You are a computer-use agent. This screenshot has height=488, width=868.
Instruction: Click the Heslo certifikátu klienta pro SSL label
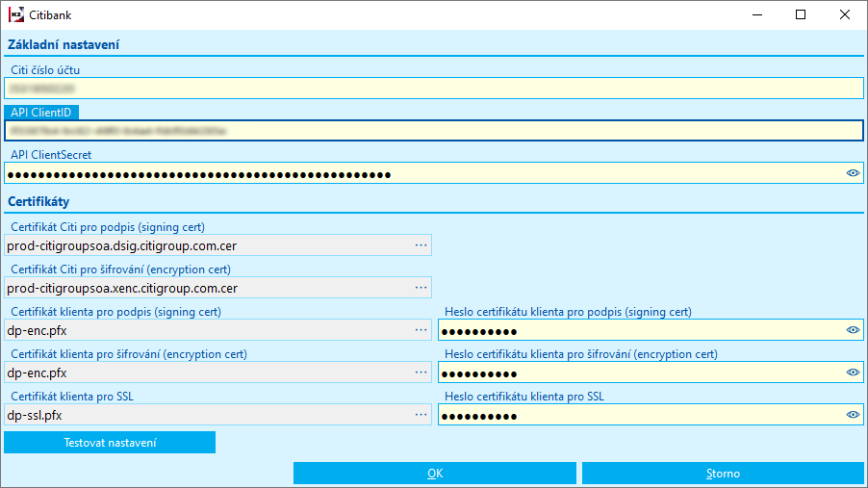pos(524,396)
